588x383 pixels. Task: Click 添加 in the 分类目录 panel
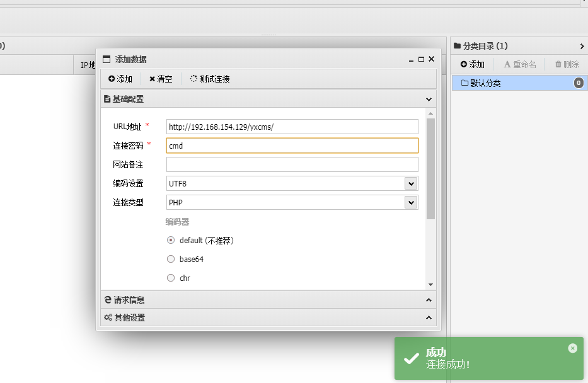[473, 64]
